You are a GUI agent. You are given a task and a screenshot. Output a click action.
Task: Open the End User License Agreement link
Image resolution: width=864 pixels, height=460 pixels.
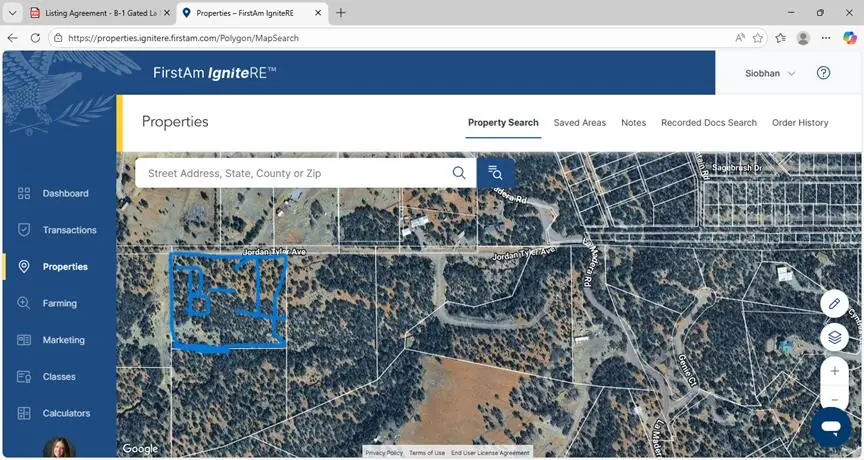(490, 453)
